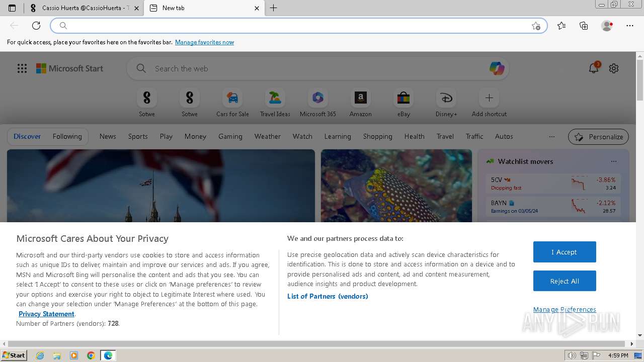Select the New tab tab

tap(204, 8)
